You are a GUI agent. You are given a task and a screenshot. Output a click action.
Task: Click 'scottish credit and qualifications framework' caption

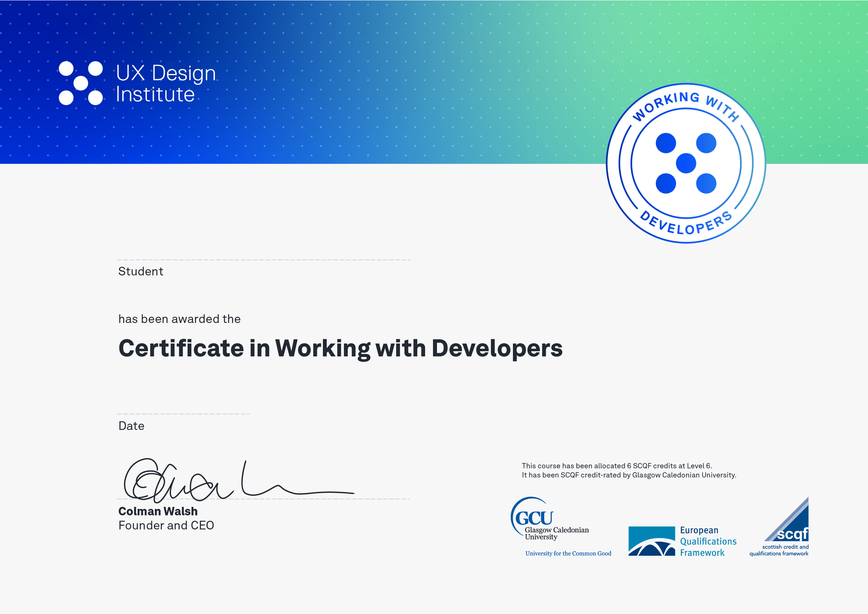(x=779, y=550)
